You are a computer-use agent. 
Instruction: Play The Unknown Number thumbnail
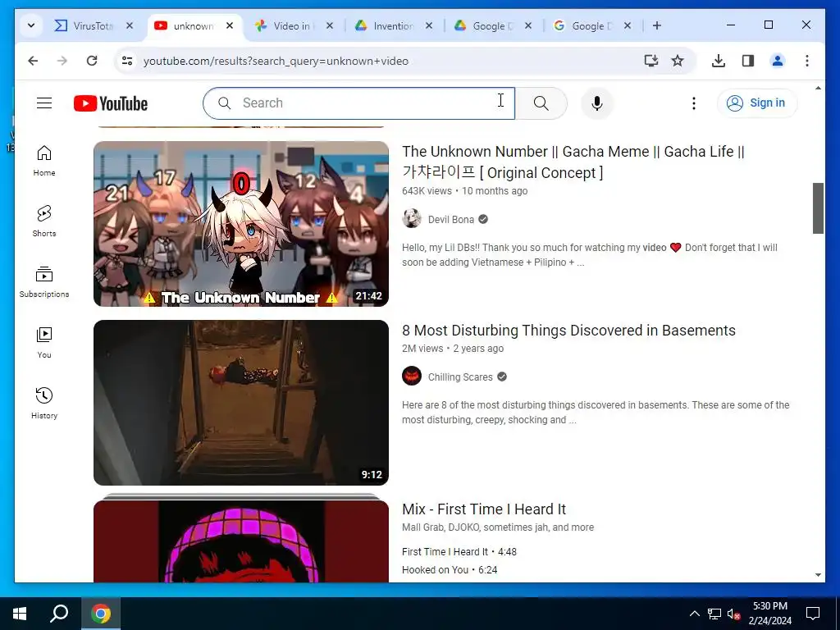(x=241, y=224)
